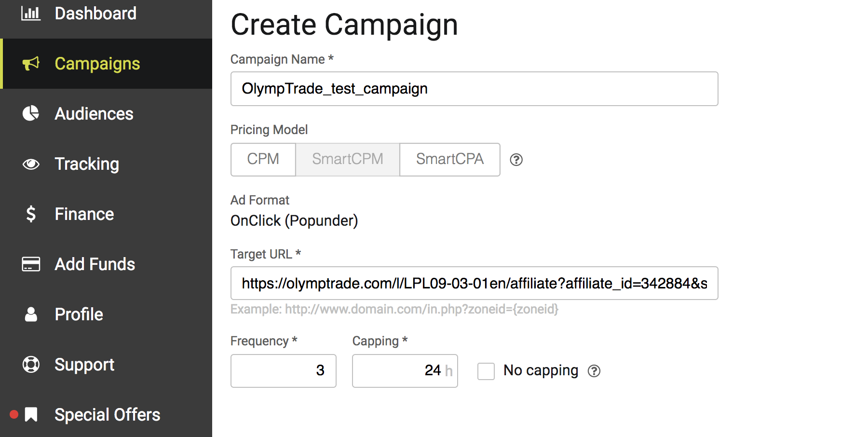Click the Dashboard bar chart icon
The width and height of the screenshot is (868, 437).
[x=31, y=13]
